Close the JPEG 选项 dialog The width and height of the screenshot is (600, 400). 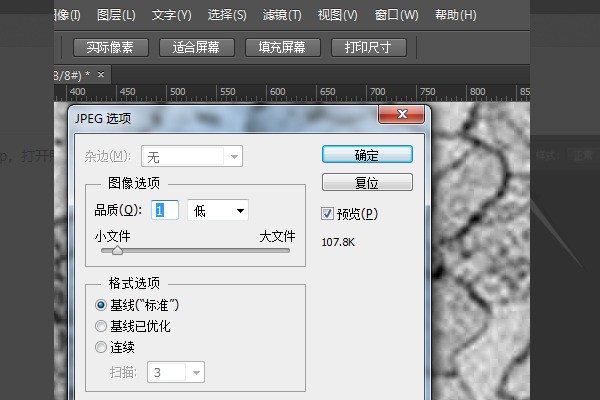coord(401,114)
